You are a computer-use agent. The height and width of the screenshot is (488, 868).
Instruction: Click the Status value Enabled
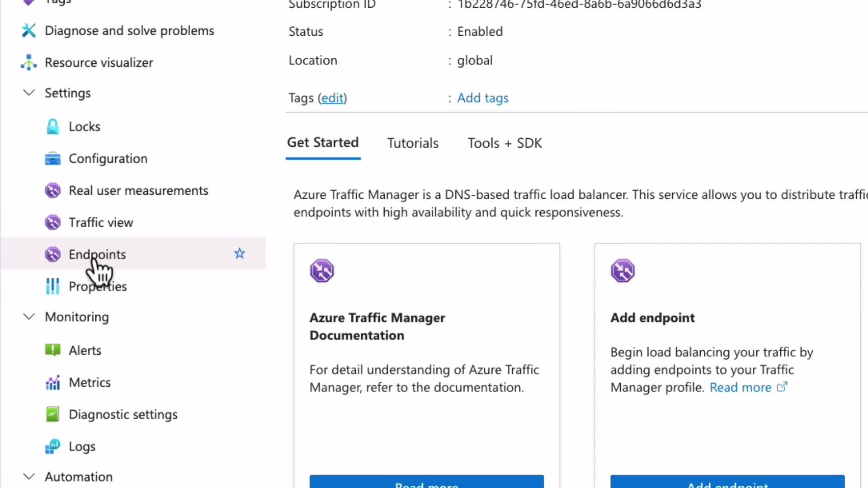[480, 32]
